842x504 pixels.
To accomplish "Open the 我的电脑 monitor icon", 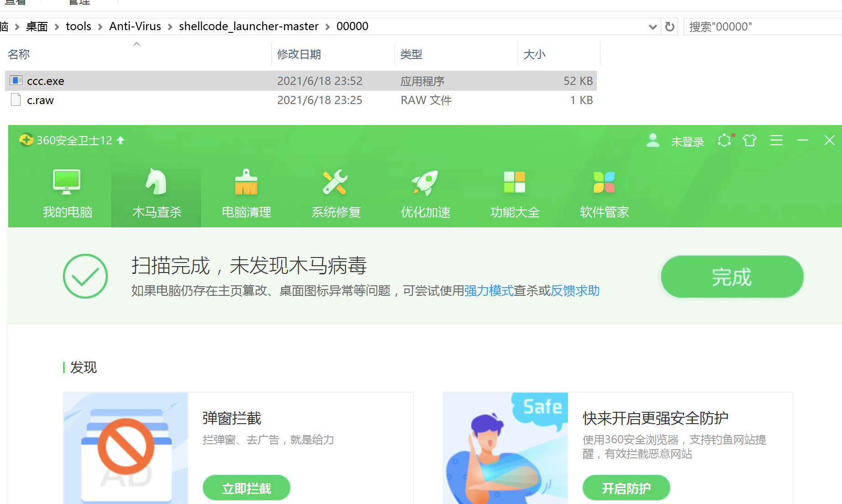I will [67, 182].
